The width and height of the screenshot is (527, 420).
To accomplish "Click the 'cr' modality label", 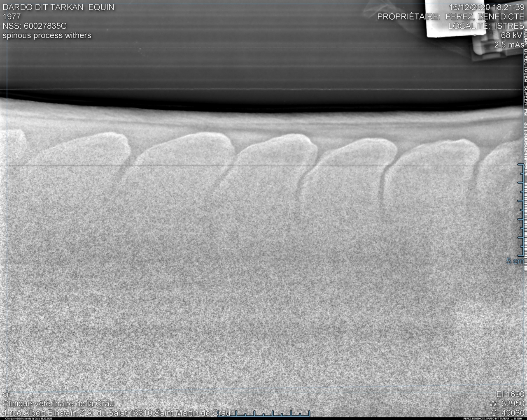I will (6, 394).
